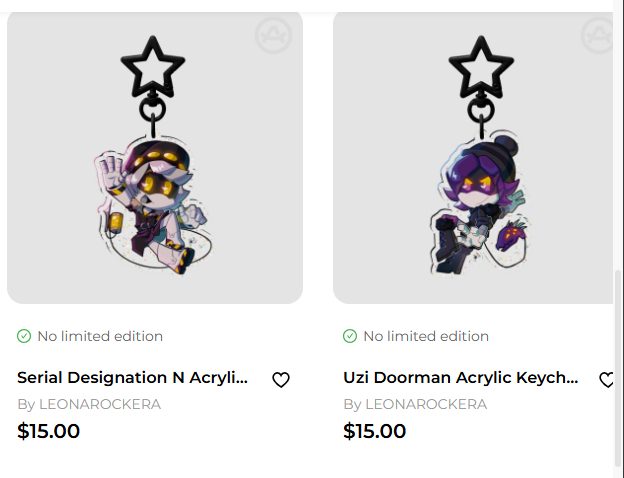Click the watermark logo on Uzi keychain image
This screenshot has height=478, width=624.
point(597,36)
